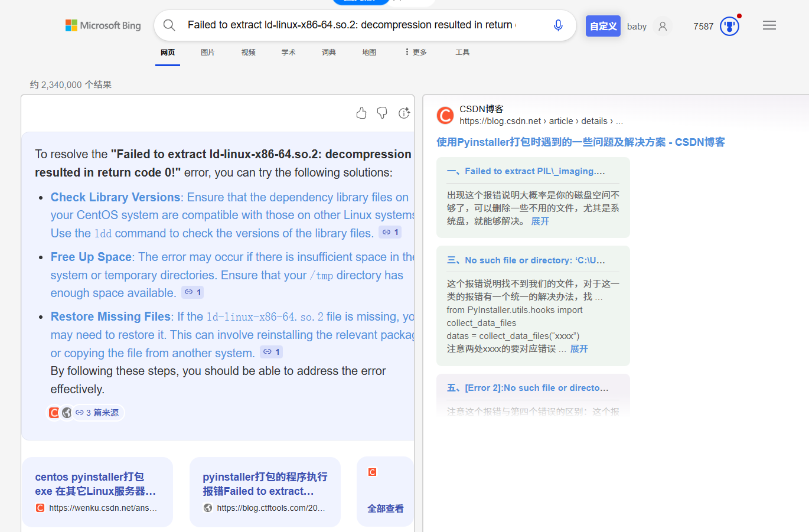
Task: Expand the 更多 menu
Action: 416,53
